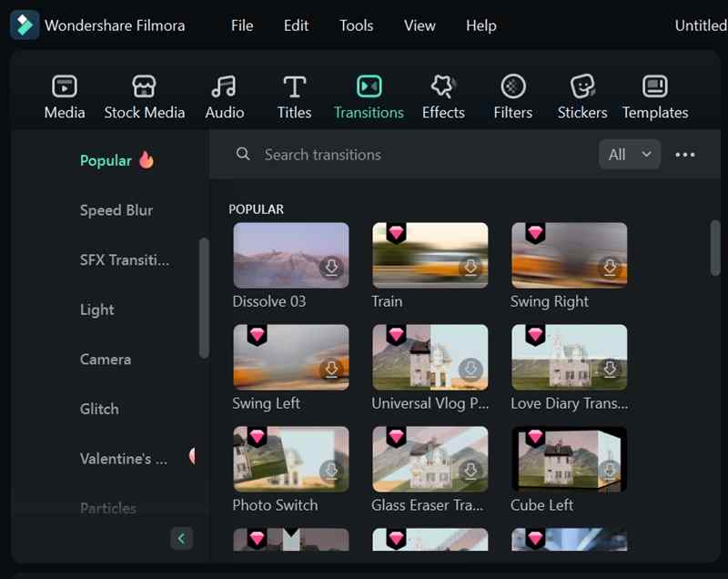Image resolution: width=728 pixels, height=579 pixels.
Task: Select the Camera category
Action: pos(106,360)
